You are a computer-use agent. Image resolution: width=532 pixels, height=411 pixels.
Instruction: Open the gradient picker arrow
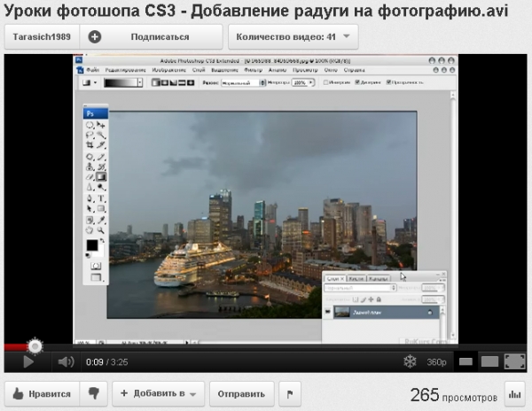[140, 82]
